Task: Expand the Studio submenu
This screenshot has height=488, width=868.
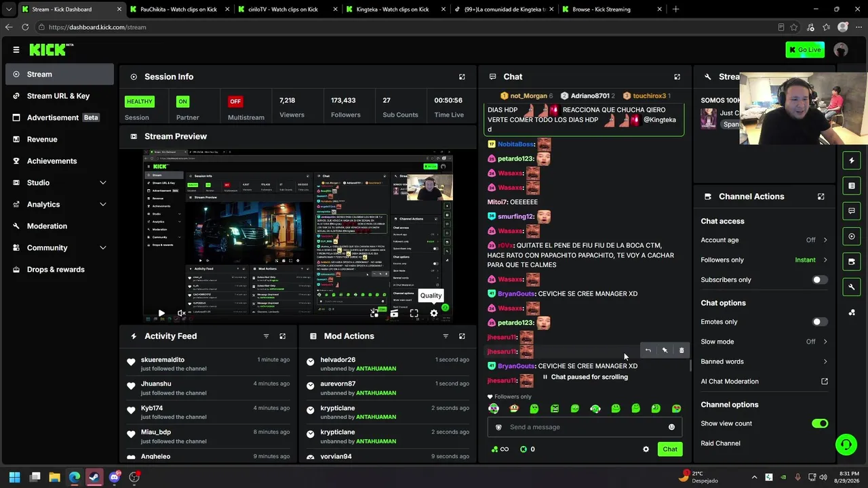Action: tap(60, 183)
